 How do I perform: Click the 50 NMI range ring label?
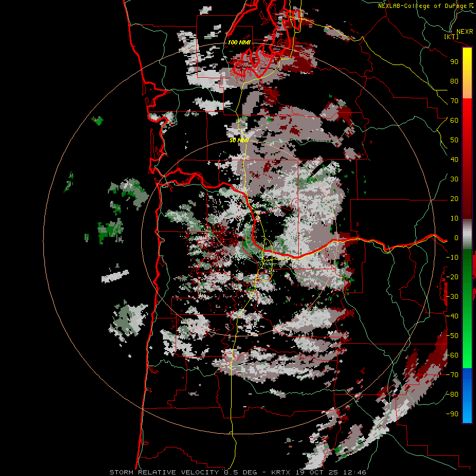(x=239, y=140)
